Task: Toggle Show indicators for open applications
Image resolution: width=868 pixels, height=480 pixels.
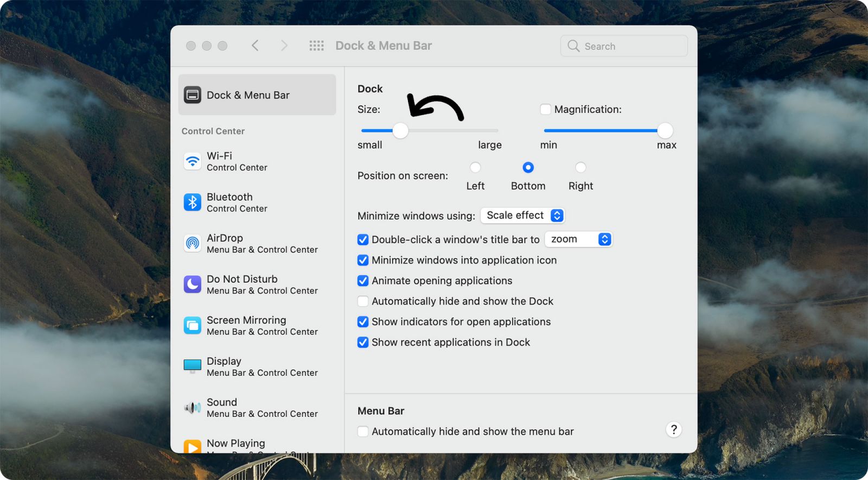Action: pos(363,322)
